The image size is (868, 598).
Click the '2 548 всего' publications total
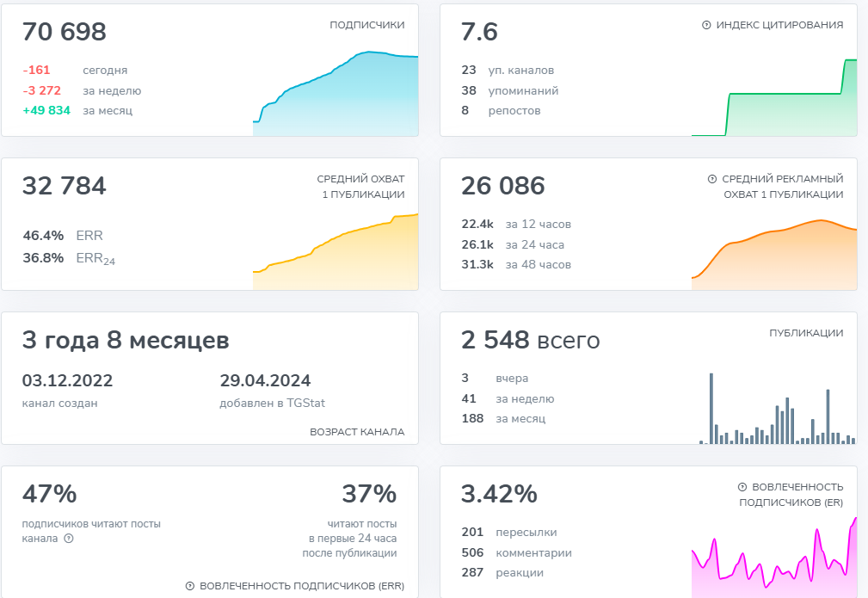point(530,340)
